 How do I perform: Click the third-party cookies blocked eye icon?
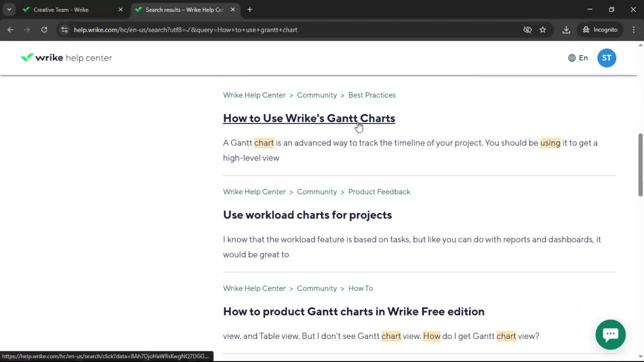(527, 30)
